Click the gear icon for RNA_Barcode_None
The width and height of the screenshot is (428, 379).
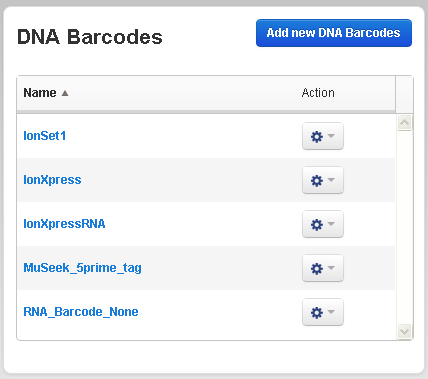point(317,312)
